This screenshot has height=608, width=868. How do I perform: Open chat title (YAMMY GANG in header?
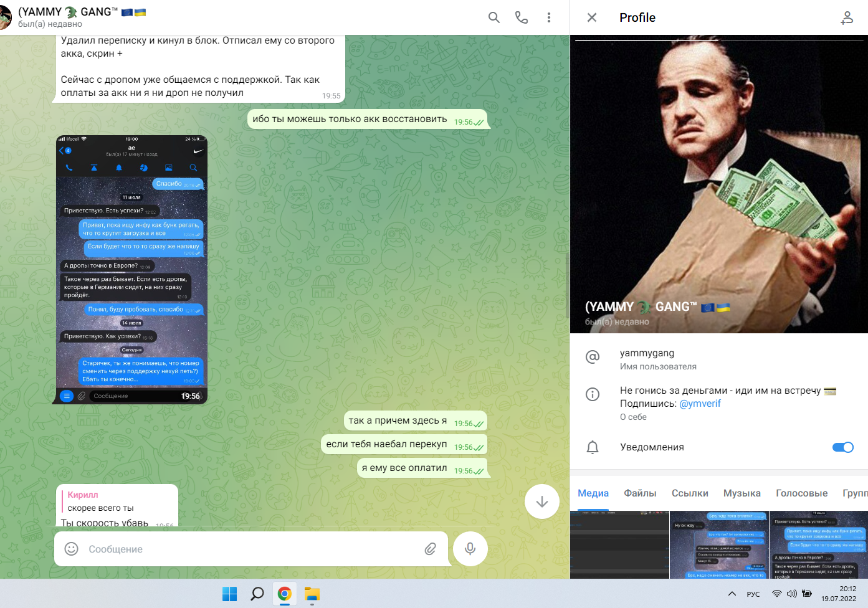coord(82,12)
